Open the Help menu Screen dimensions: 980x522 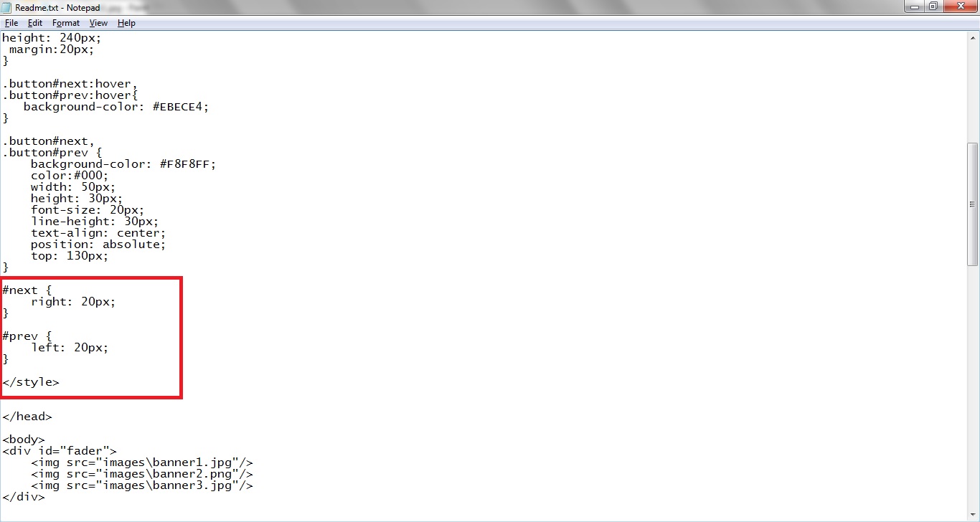[x=126, y=23]
